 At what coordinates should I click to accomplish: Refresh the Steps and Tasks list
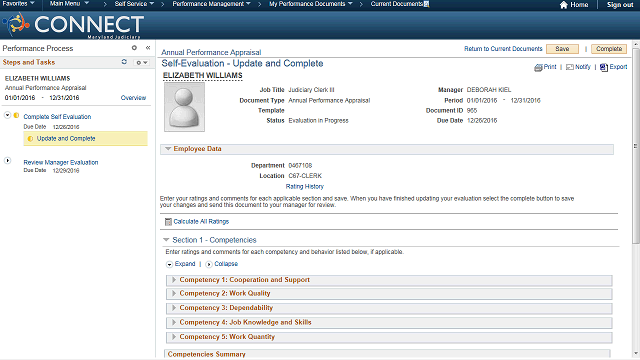[124, 62]
